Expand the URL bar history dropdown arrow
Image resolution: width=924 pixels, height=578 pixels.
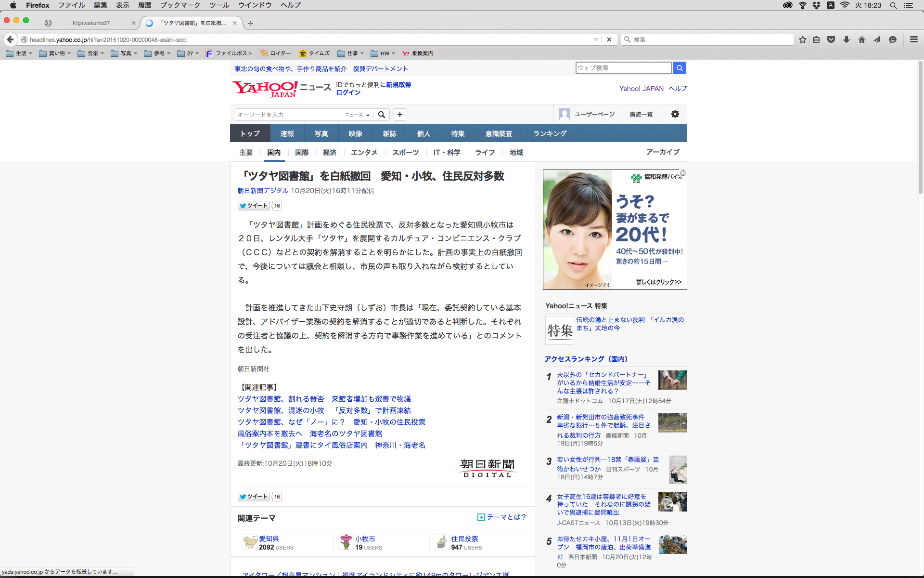pos(596,39)
